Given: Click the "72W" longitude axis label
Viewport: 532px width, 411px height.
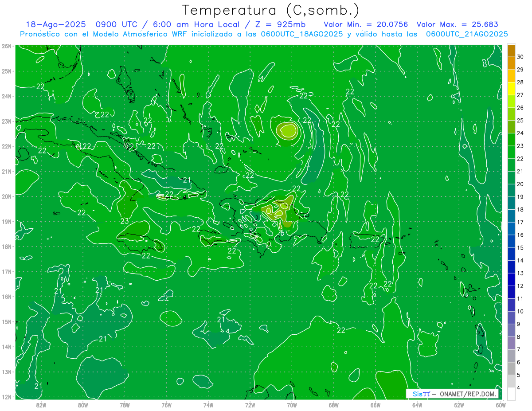Looking at the screenshot, I should click(x=250, y=405).
